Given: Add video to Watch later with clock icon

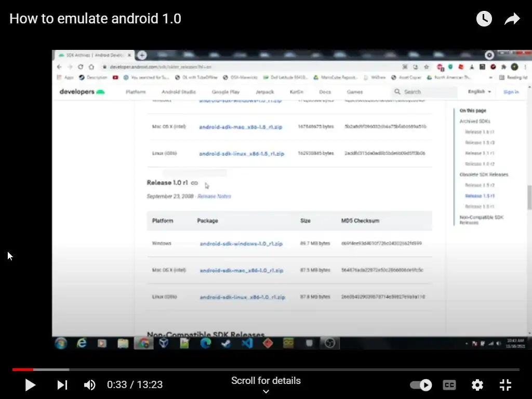Looking at the screenshot, I should (x=484, y=19).
